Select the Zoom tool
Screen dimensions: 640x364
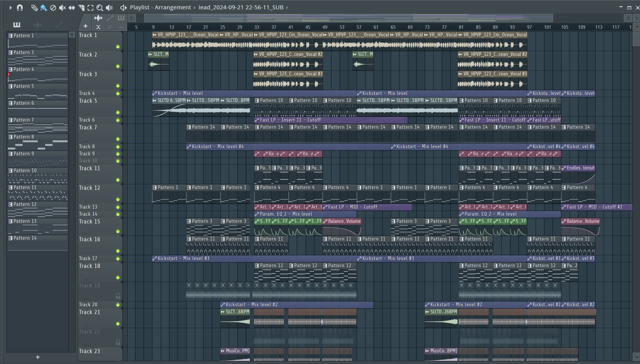tap(100, 8)
